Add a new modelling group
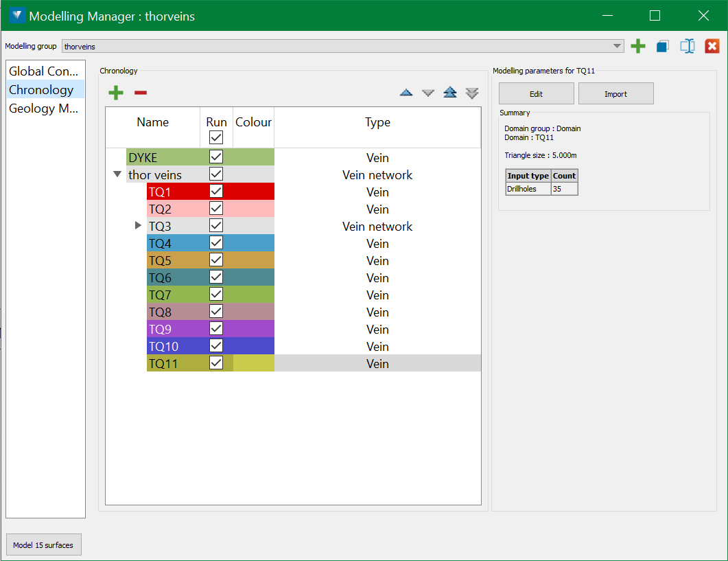The height and width of the screenshot is (561, 728). pyautogui.click(x=638, y=47)
